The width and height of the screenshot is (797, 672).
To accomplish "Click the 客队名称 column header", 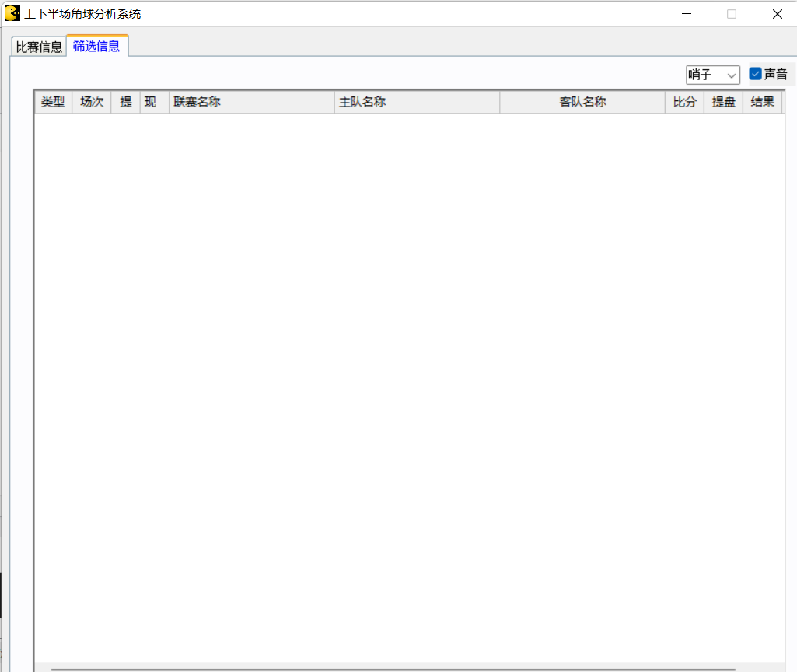I will point(582,102).
